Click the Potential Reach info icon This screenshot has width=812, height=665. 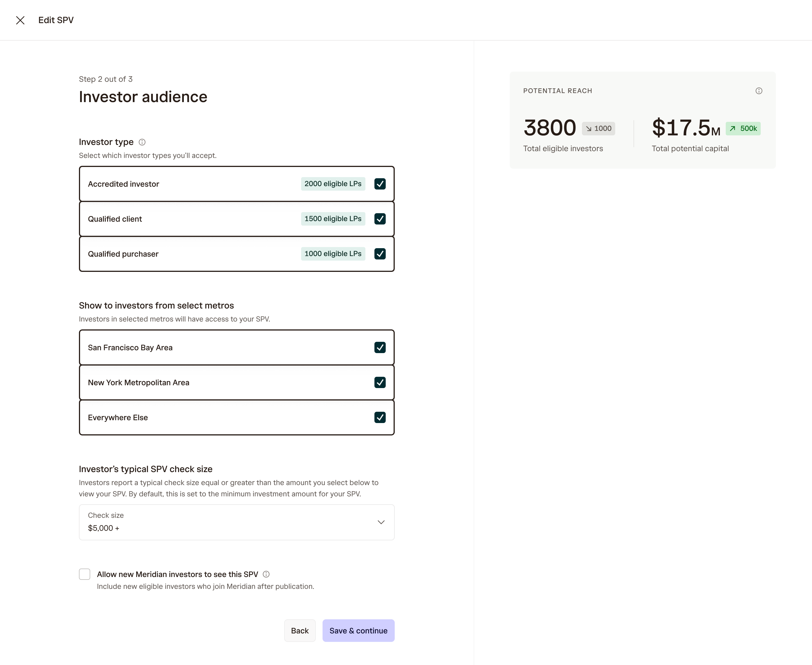point(759,91)
